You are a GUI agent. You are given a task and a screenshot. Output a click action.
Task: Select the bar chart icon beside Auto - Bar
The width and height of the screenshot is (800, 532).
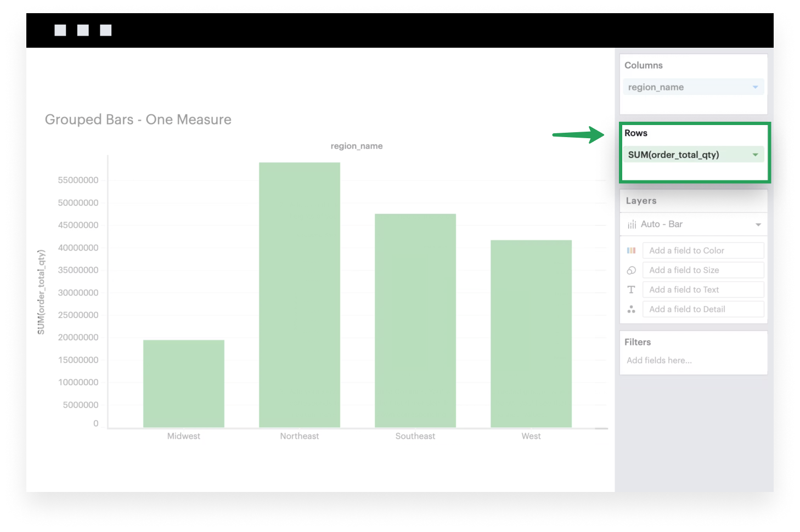coord(631,224)
